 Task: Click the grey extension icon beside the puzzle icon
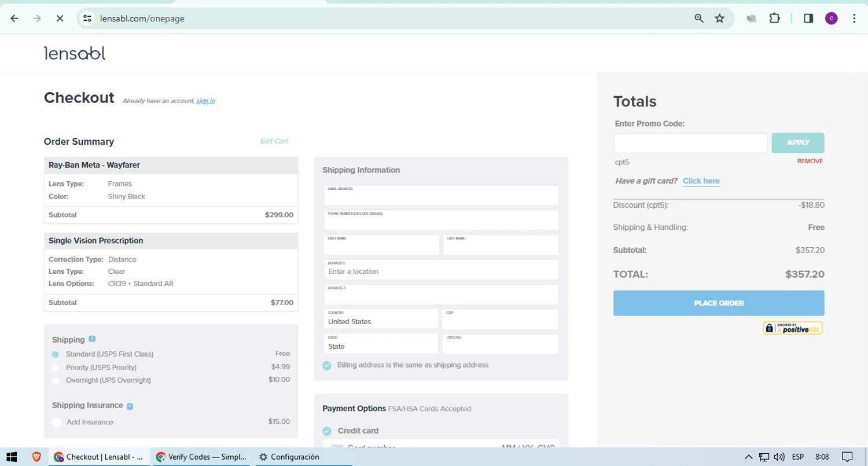click(x=752, y=19)
